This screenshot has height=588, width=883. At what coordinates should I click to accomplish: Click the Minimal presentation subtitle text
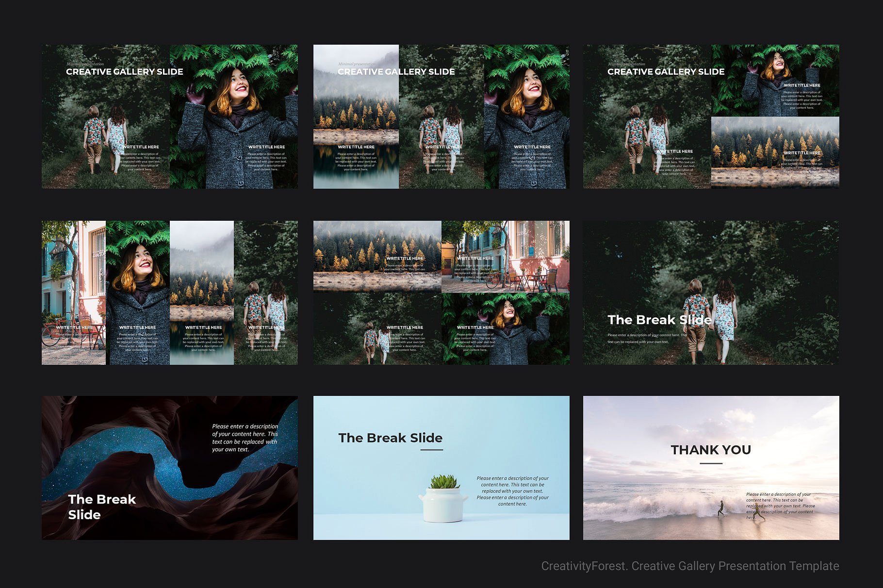85,63
